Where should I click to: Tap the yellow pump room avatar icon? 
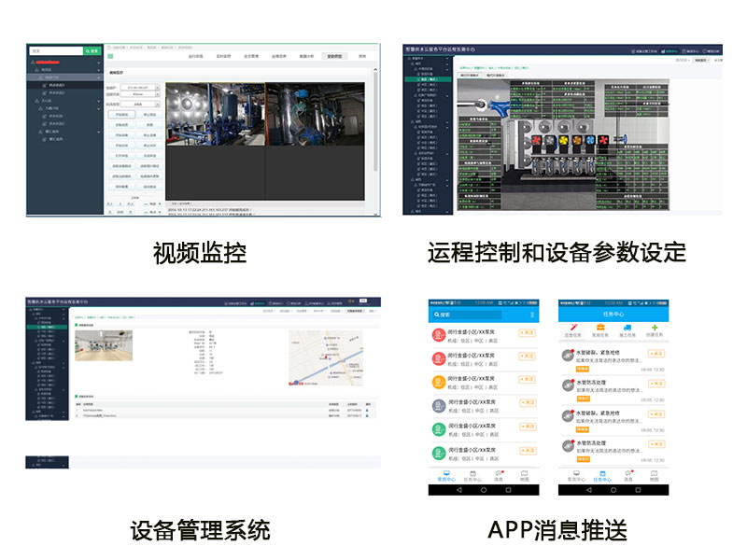click(x=438, y=382)
